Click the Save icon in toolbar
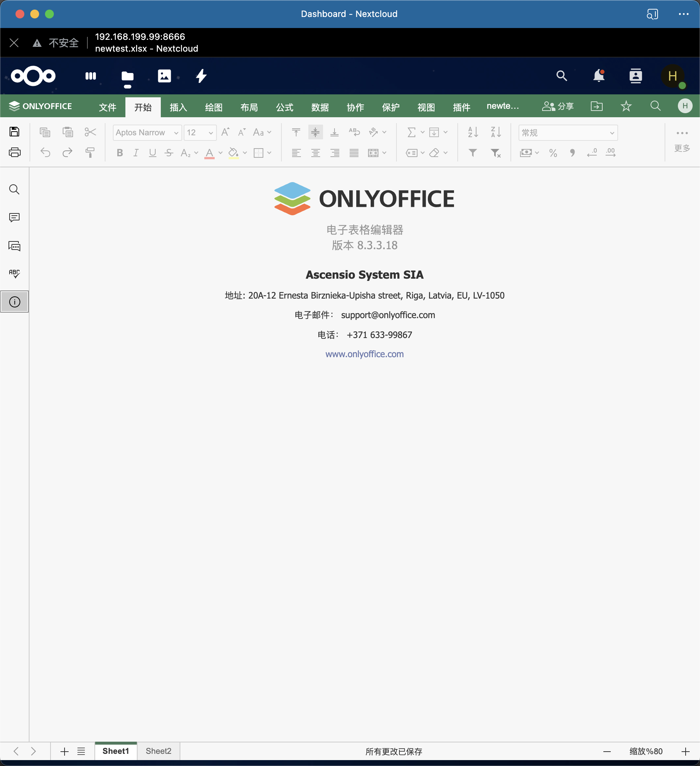 click(x=14, y=132)
